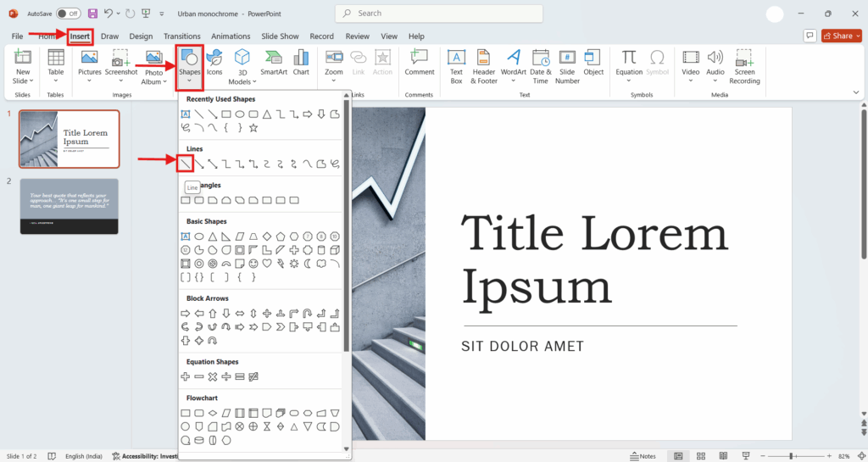Screen dimensions: 868x462
Task: Select slide 2 thumbnail
Action: point(70,206)
